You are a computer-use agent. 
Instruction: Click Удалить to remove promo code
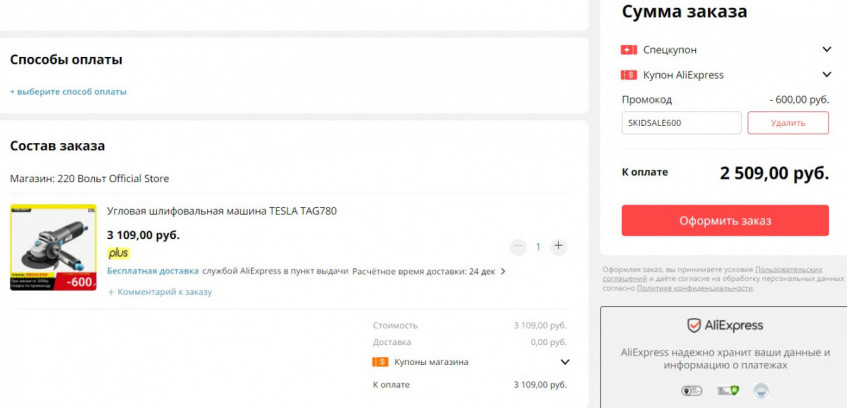tap(788, 123)
